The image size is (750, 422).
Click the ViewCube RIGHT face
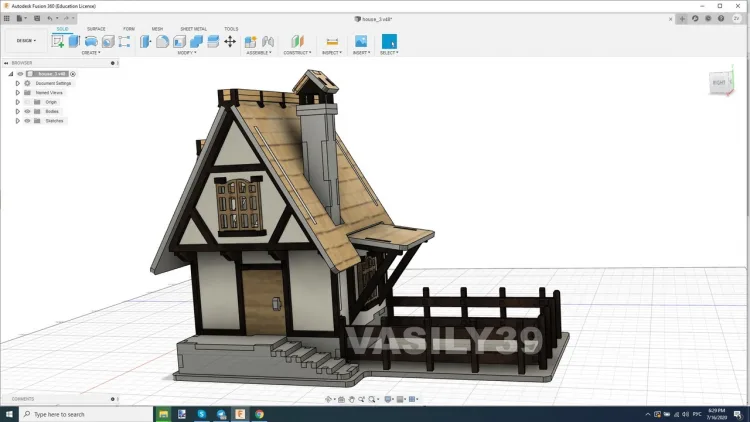(x=719, y=83)
